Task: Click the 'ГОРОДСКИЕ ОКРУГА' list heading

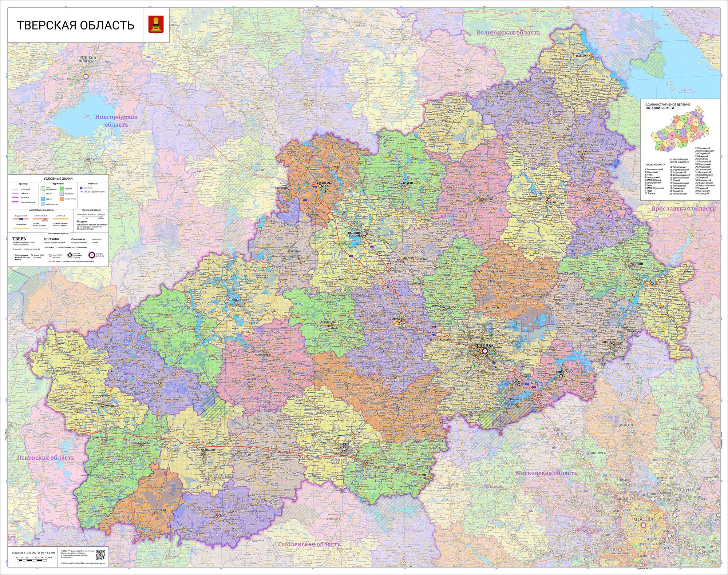Action: tap(655, 165)
